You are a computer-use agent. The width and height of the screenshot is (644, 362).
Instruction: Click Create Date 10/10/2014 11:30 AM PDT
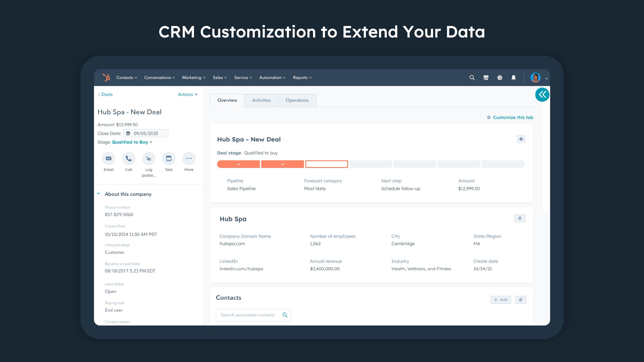(x=131, y=234)
